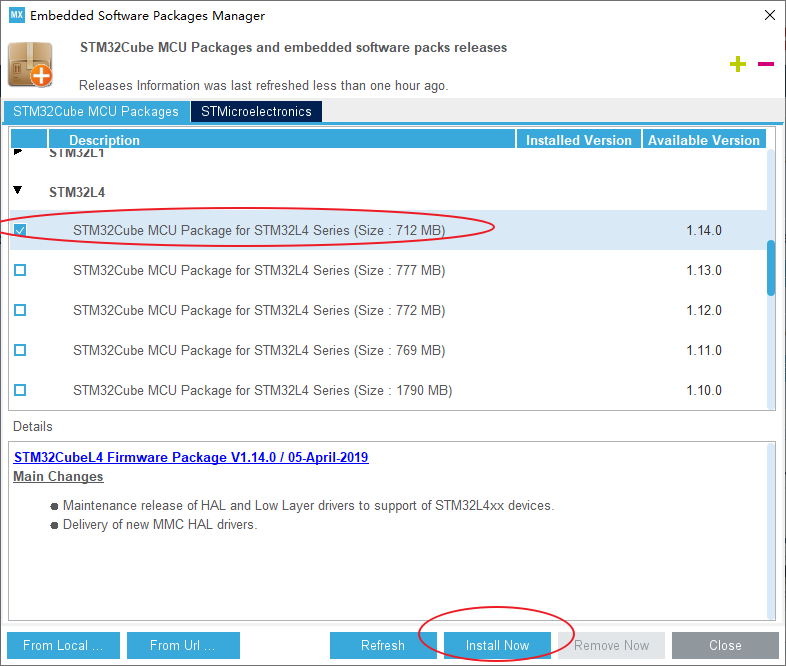Check the STM32L4 version 1.13.0 package

coord(20,270)
